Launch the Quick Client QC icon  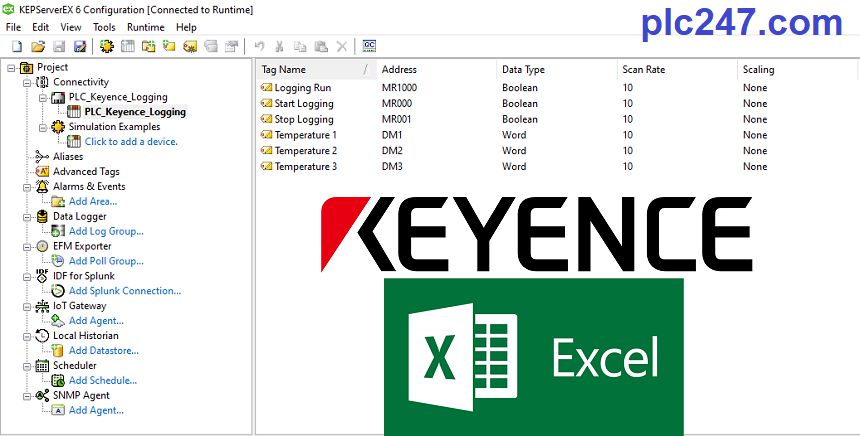tap(370, 46)
